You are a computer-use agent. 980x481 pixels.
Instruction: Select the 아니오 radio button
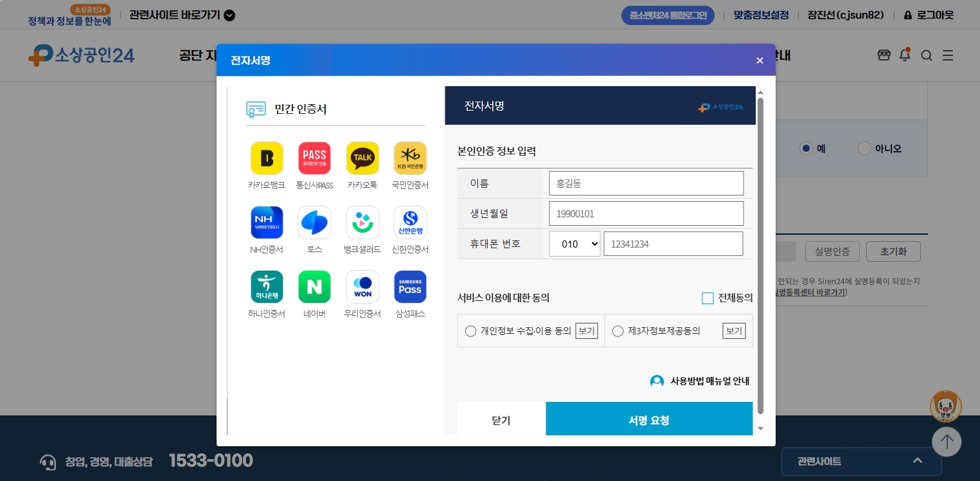point(864,149)
